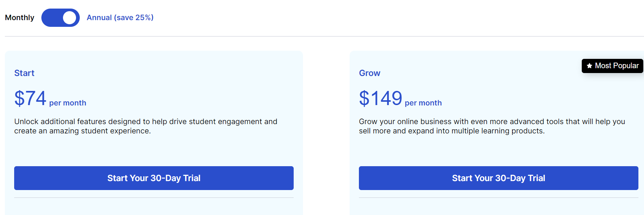Click "per month" beside the $74 price
The height and width of the screenshot is (215, 644).
coord(67,103)
